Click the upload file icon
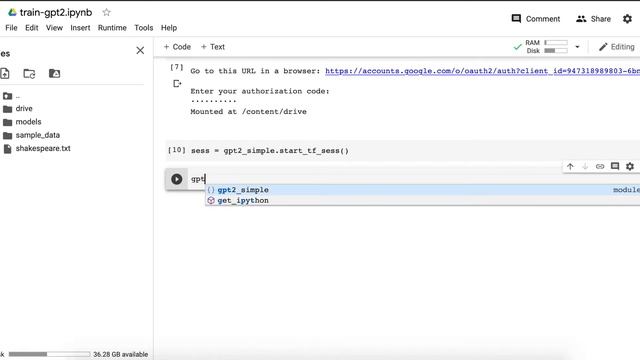 coord(5,73)
